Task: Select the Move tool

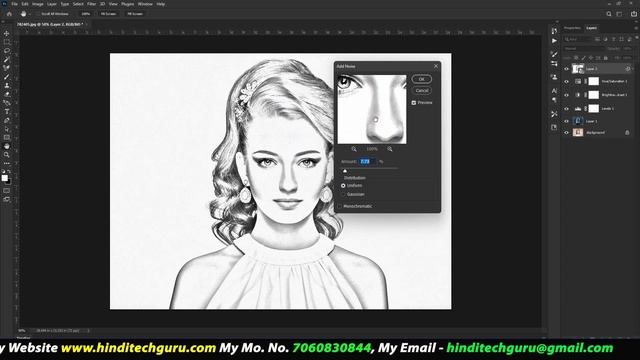Action: tap(7, 33)
